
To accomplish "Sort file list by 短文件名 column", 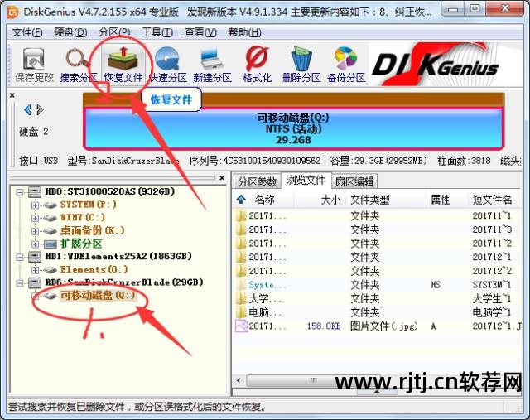I will 492,200.
